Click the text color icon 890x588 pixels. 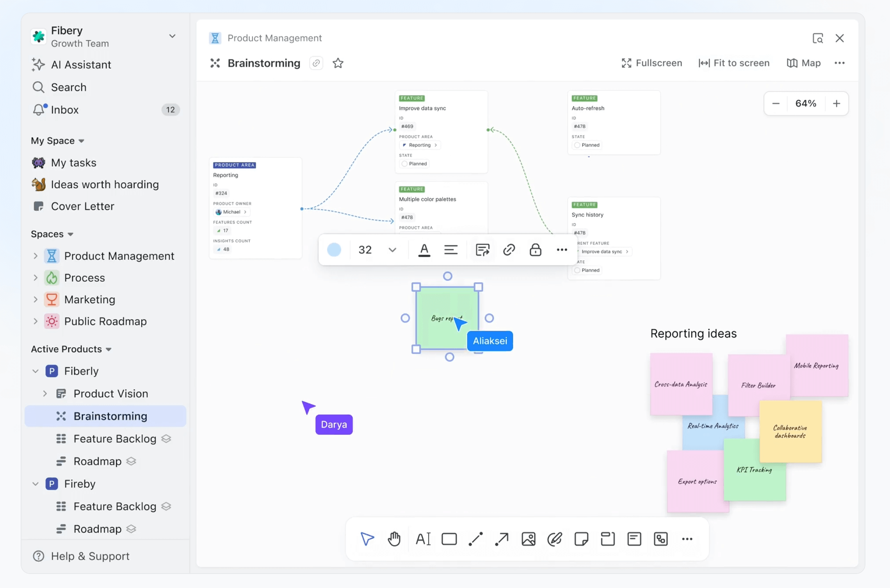tap(424, 249)
